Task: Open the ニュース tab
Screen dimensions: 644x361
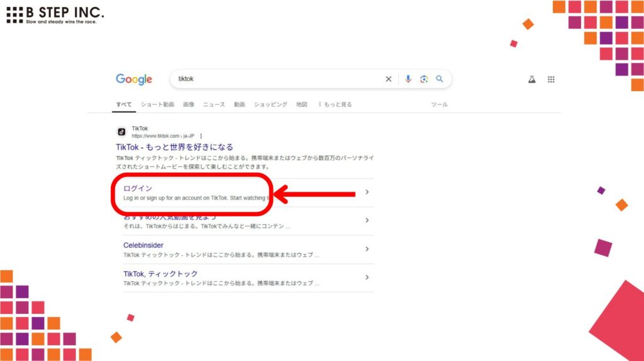Action: 214,104
